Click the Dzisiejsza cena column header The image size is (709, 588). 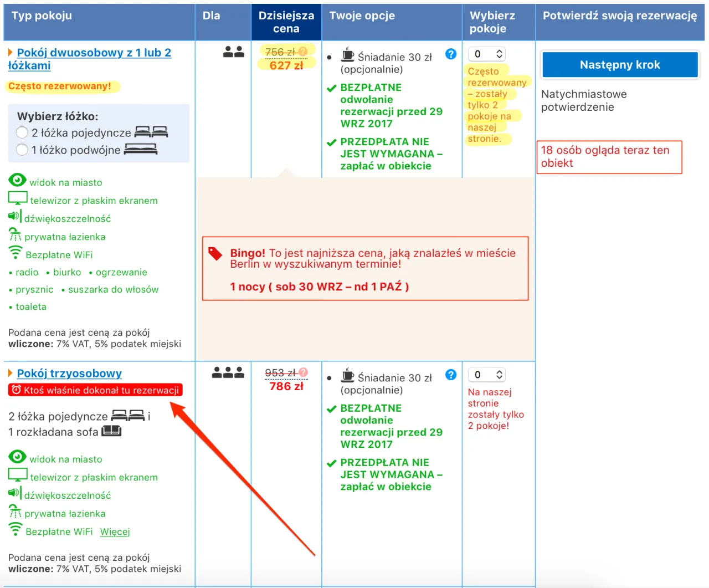tap(286, 22)
